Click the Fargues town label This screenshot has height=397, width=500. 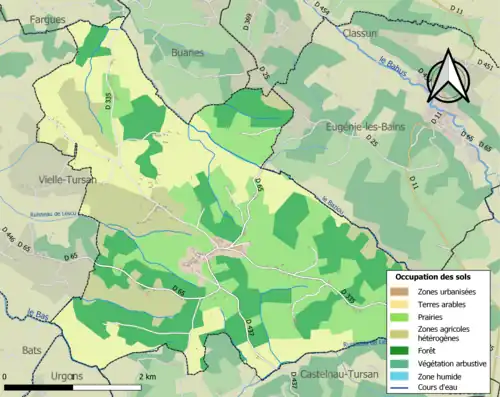(x=47, y=20)
